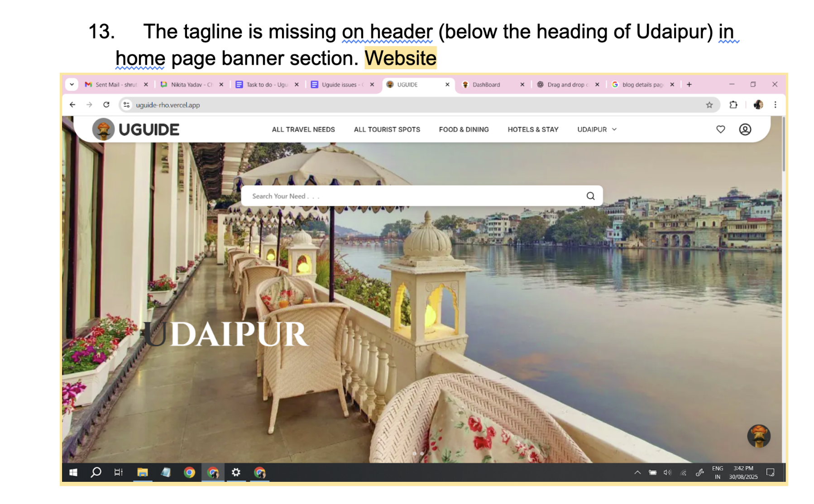Expand the UDAIPUR city dropdown
814x504 pixels.
pyautogui.click(x=597, y=129)
